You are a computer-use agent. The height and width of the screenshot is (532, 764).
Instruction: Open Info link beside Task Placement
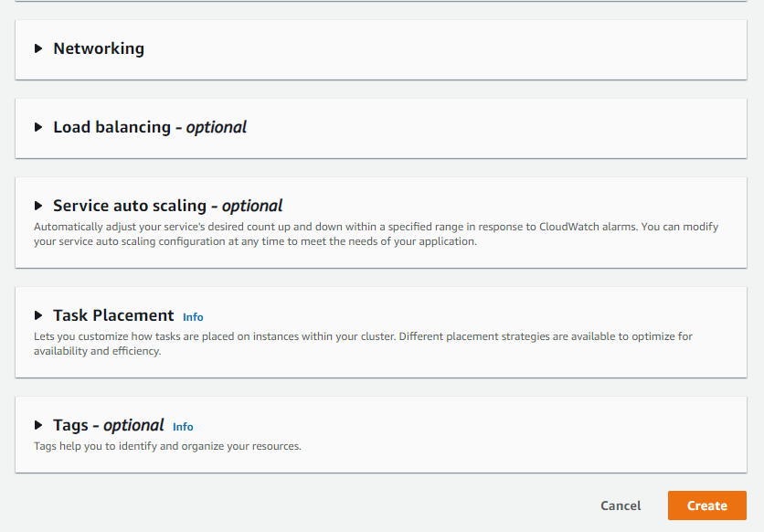[193, 317]
